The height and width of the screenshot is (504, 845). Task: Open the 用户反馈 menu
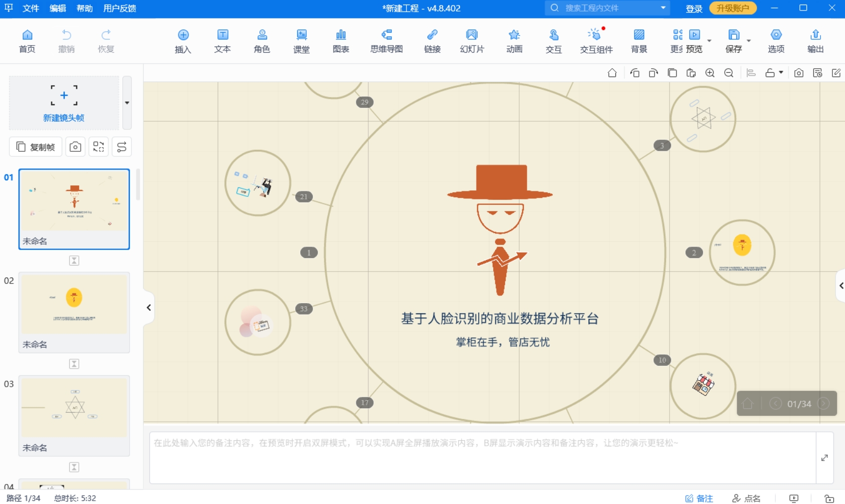click(x=119, y=9)
